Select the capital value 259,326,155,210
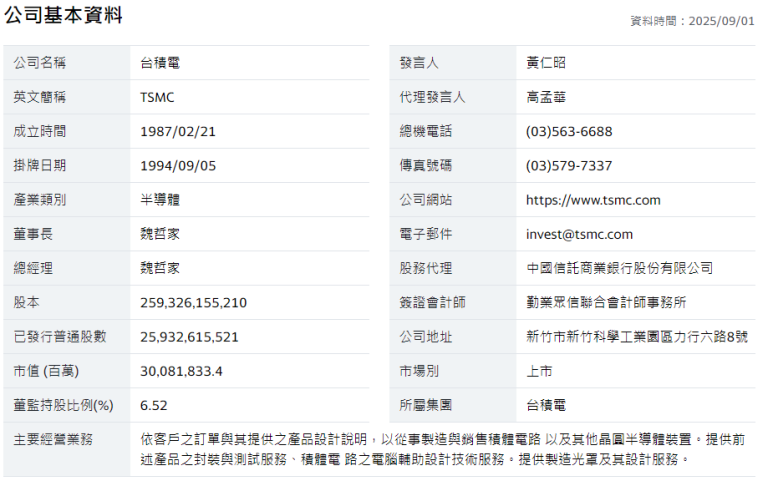Image resolution: width=768 pixels, height=481 pixels. (x=193, y=302)
